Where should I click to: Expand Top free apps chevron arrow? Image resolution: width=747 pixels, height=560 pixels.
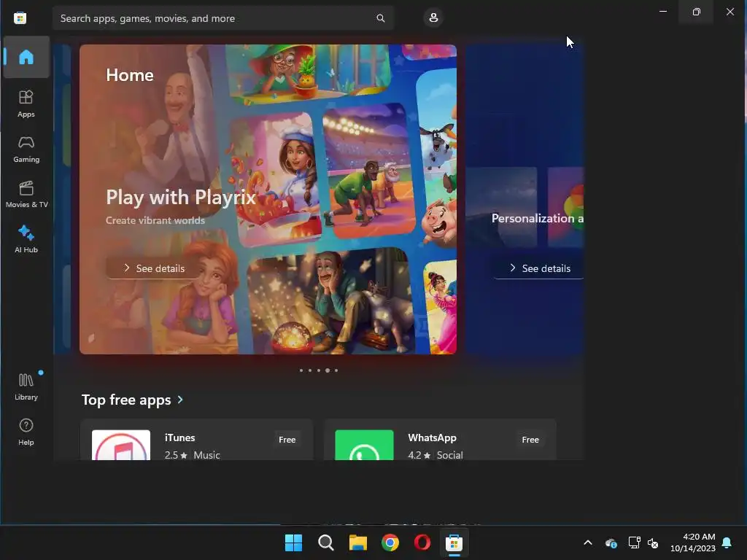pos(180,400)
